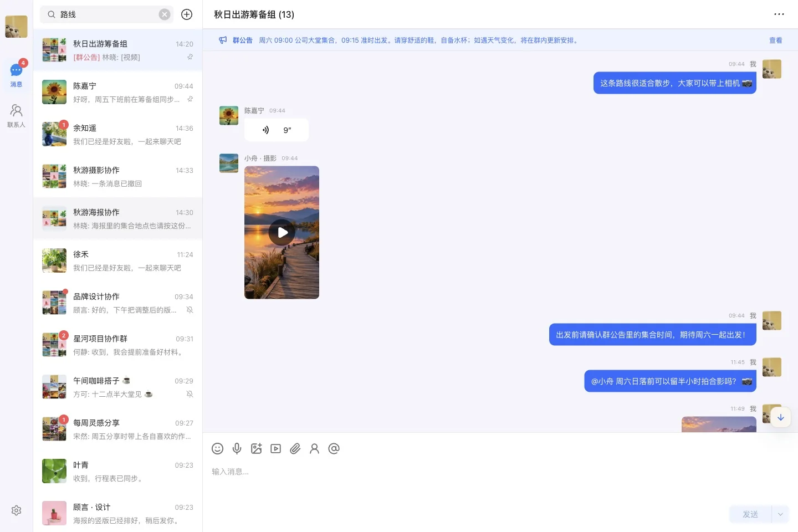Open the chat with 徐禾
This screenshot has width=798, height=532.
(x=117, y=260)
